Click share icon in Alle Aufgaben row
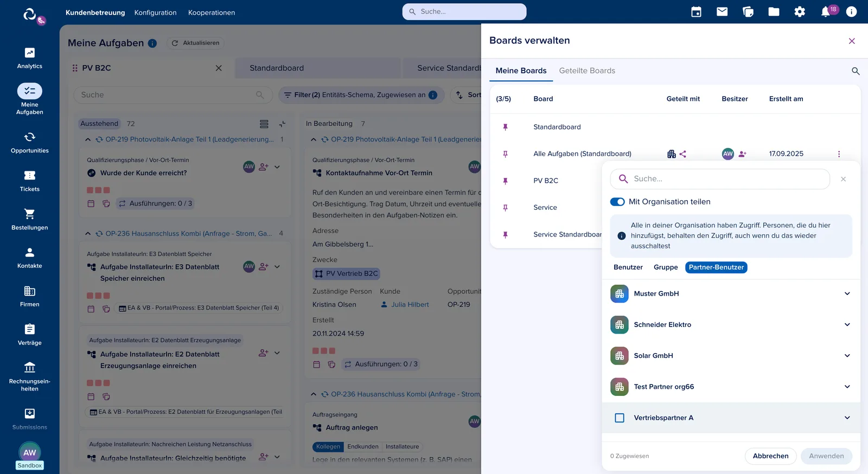This screenshot has height=474, width=868. click(682, 154)
